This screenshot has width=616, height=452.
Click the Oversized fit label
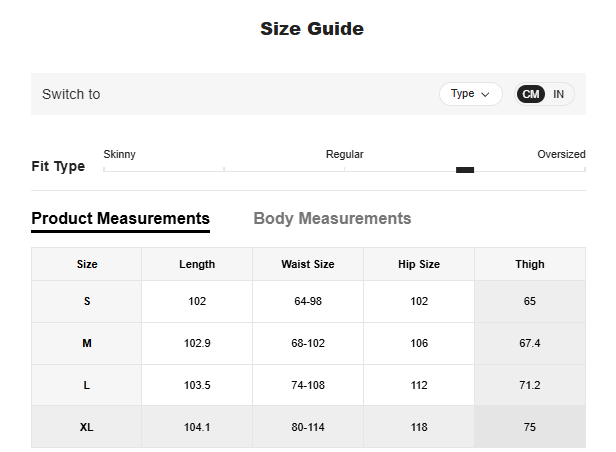pos(560,154)
